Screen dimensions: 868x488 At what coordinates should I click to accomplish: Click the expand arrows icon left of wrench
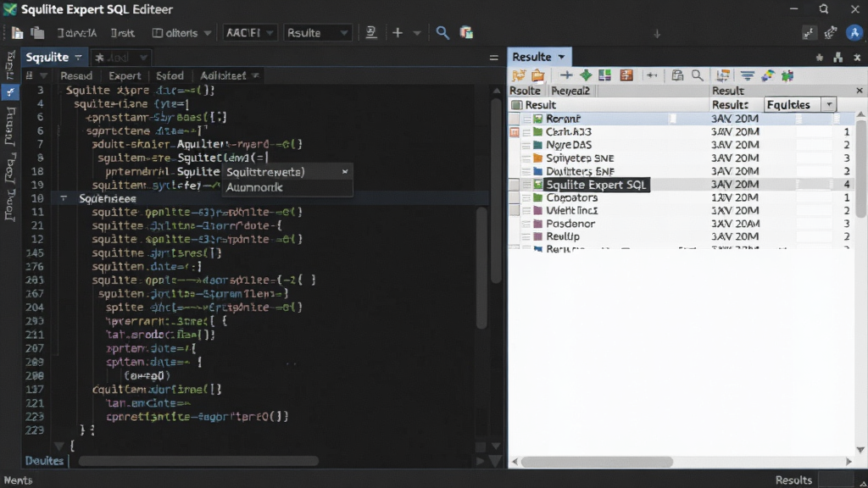809,33
